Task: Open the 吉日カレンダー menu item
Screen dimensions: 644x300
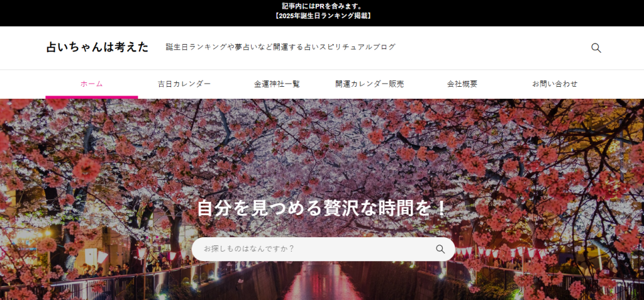Action: (x=184, y=84)
